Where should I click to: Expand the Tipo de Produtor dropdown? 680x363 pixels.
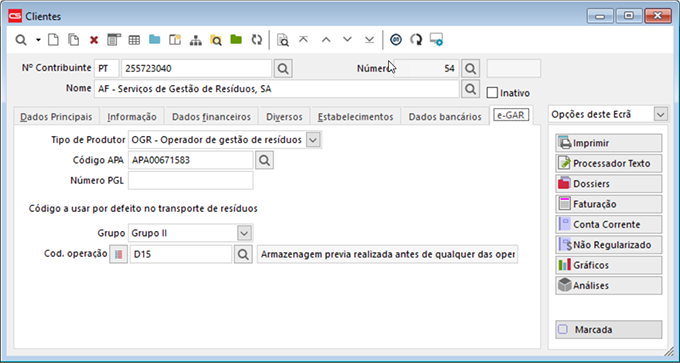point(314,140)
